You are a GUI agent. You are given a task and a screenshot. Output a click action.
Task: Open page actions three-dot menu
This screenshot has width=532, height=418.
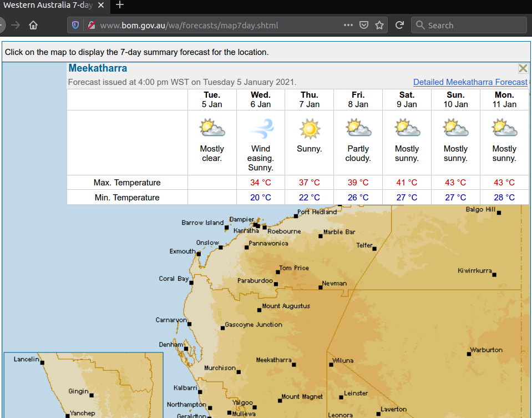click(x=348, y=26)
